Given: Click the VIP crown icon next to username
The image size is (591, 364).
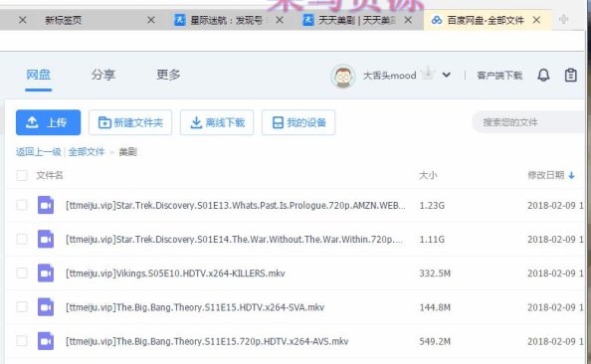Looking at the screenshot, I should coord(428,74).
